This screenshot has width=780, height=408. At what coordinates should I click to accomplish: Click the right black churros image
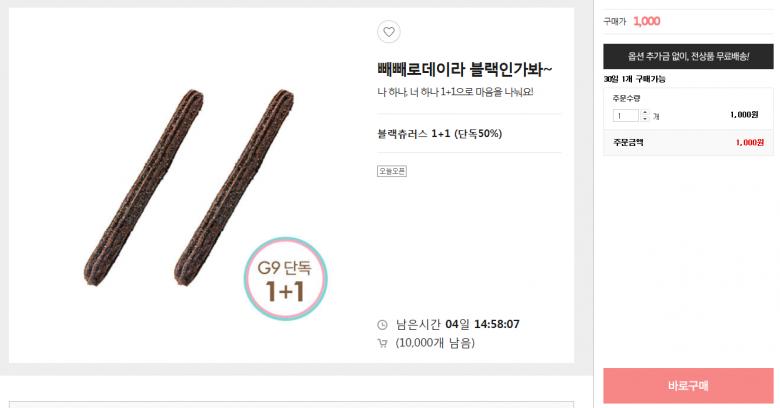click(234, 188)
